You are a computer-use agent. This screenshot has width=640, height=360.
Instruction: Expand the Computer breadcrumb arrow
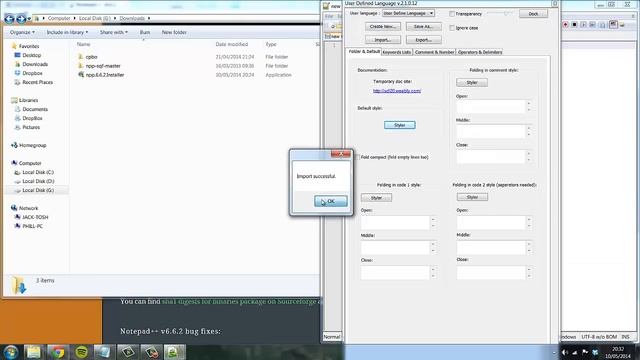pyautogui.click(x=74, y=18)
